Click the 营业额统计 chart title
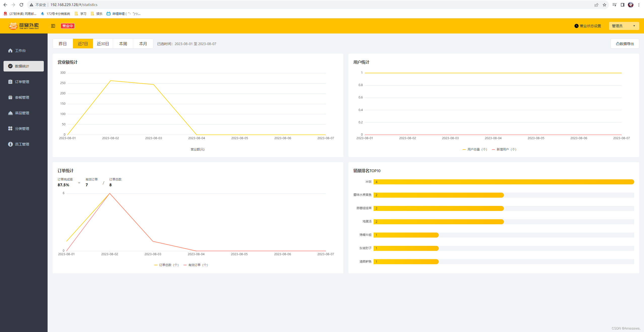 (67, 62)
